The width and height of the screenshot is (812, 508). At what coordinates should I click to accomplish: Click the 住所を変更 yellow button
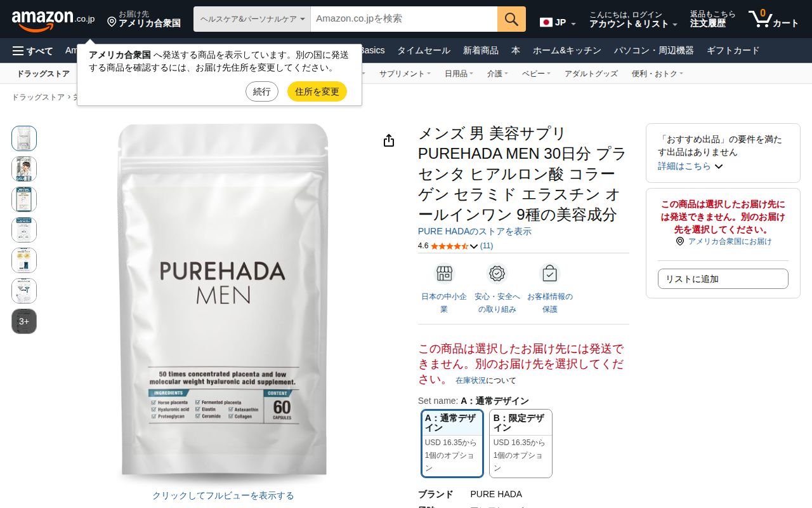[x=317, y=91]
